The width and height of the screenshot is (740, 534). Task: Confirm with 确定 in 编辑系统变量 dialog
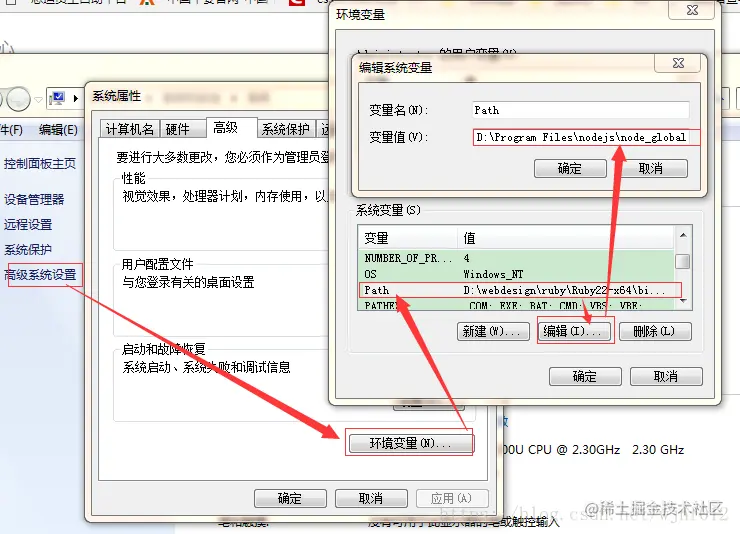pos(570,168)
